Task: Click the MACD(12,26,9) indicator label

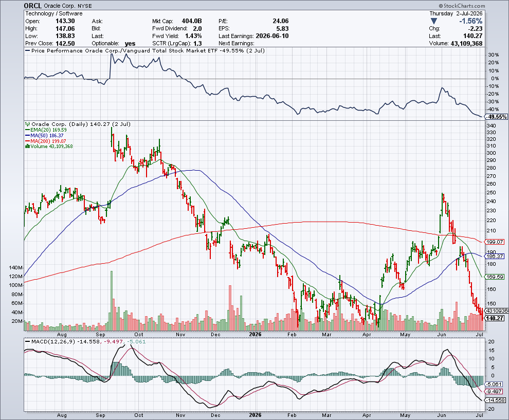Action: (x=53, y=342)
